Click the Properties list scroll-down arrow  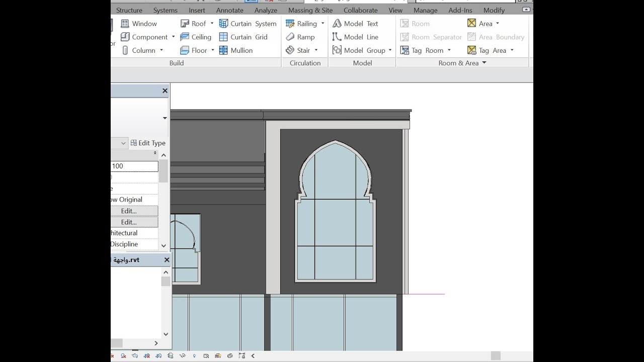(x=164, y=245)
